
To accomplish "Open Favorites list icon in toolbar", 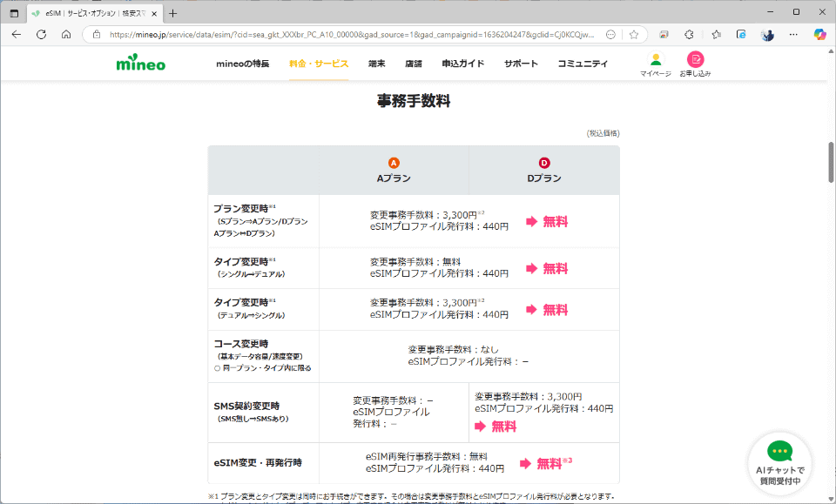I will click(x=716, y=35).
